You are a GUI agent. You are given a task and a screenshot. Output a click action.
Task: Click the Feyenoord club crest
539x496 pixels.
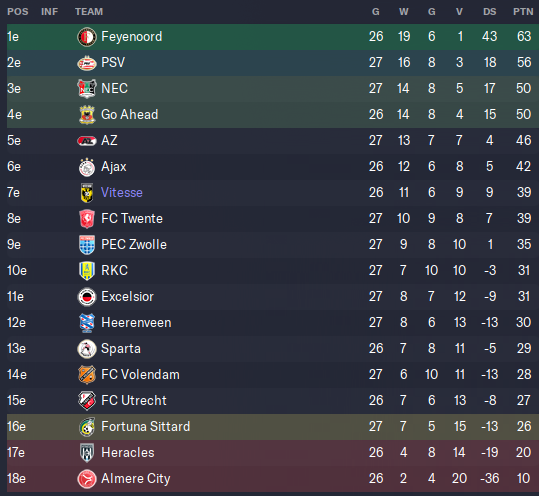[87, 37]
